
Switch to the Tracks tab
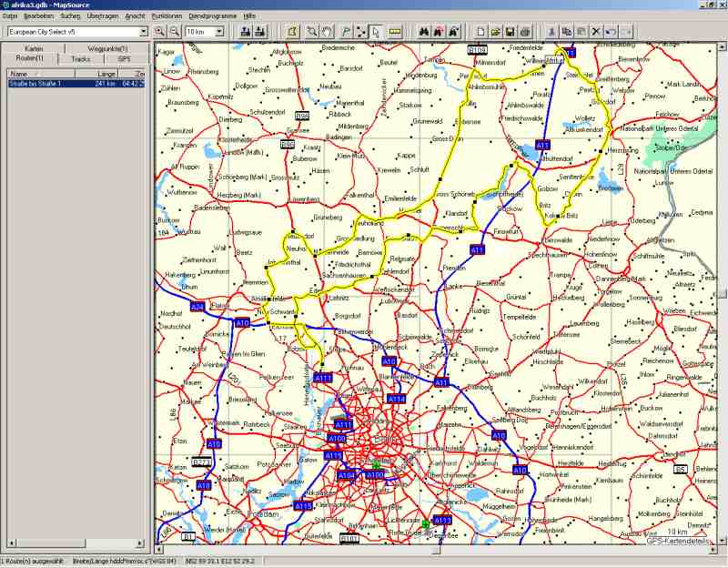80,59
